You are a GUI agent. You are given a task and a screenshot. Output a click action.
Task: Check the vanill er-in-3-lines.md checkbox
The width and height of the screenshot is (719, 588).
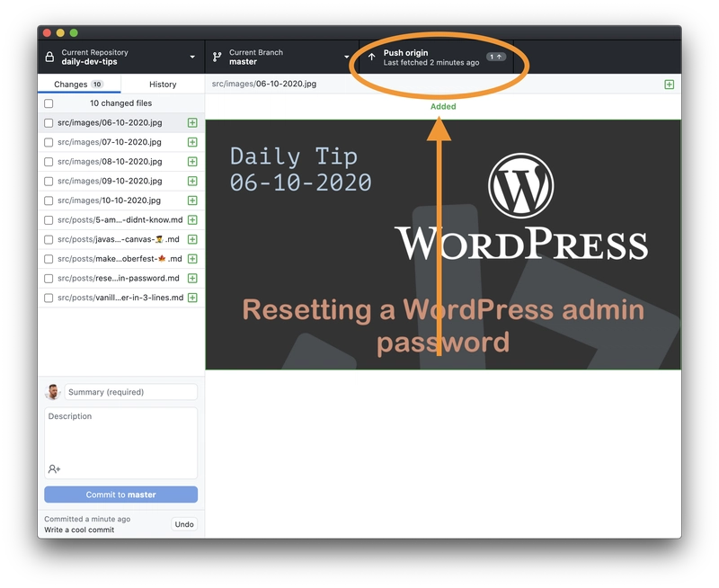(x=49, y=298)
